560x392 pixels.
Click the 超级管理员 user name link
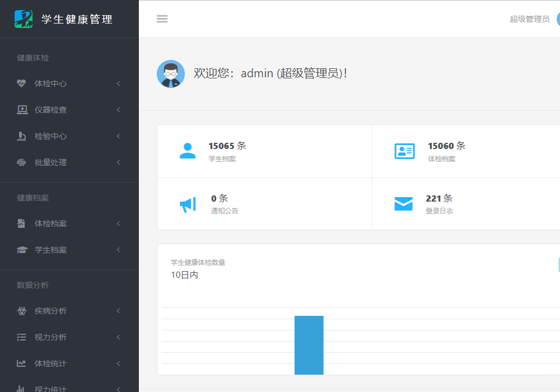click(529, 19)
